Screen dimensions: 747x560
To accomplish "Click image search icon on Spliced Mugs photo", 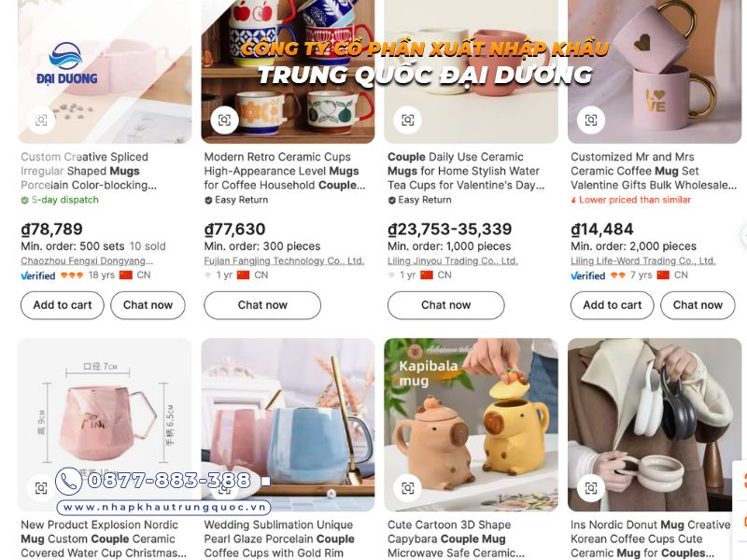I will 41,120.
